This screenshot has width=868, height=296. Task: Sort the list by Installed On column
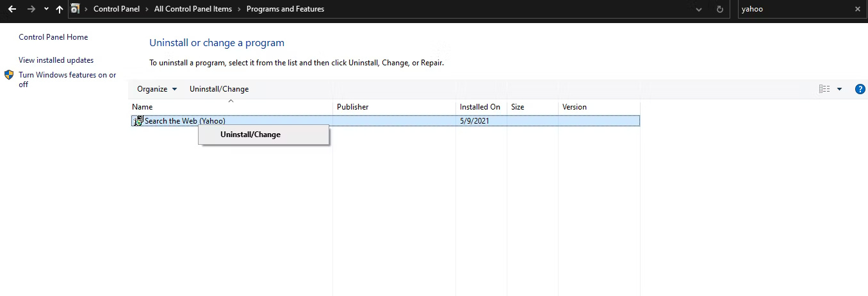tap(480, 107)
